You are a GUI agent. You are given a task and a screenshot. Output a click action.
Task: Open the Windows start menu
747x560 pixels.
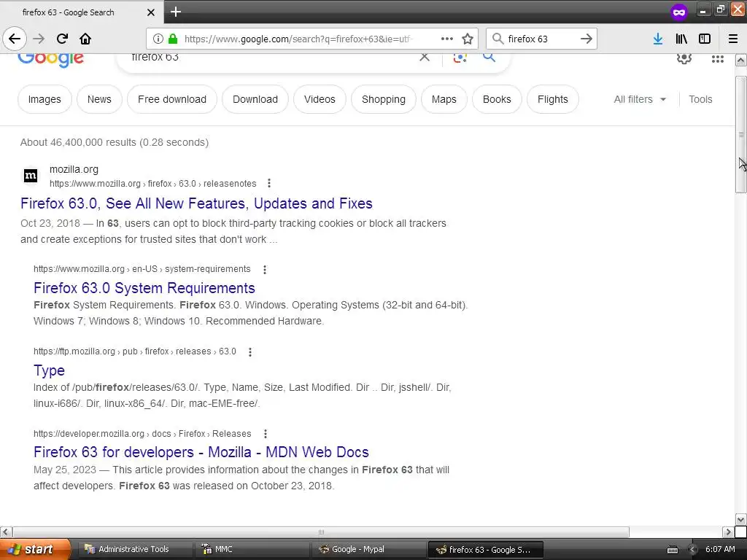point(35,550)
